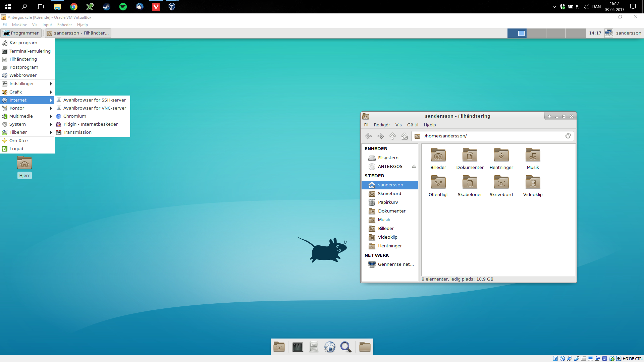Viewport: 644px width, 362px height.
Task: Open Steam from the Windows taskbar
Action: (107, 7)
